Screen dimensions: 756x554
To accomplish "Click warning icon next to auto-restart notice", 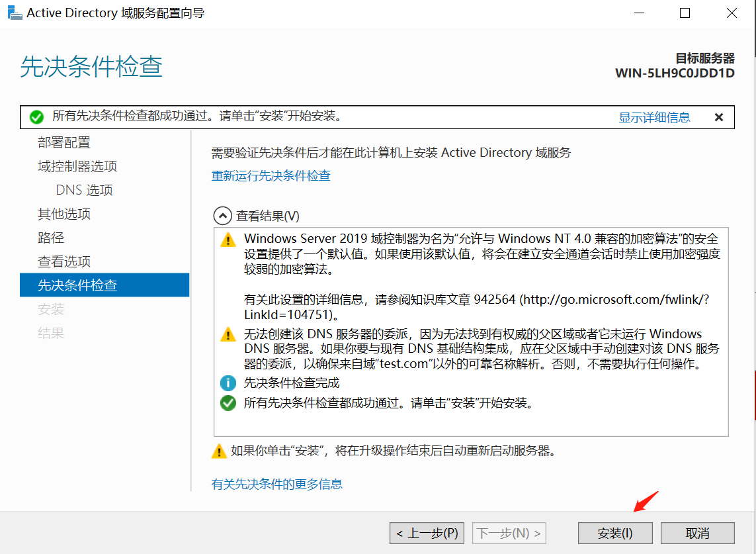I will point(219,451).
